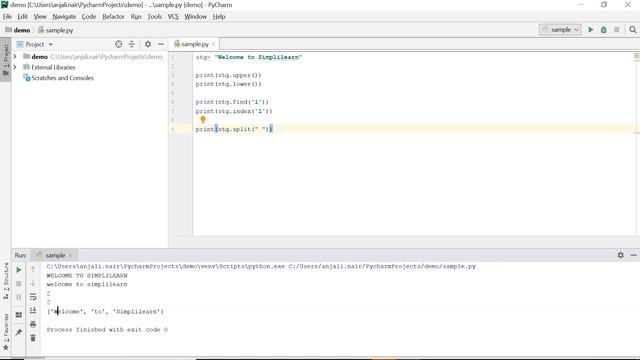This screenshot has height=360, width=640.
Task: Click code line print(stg.lower())
Action: pyautogui.click(x=228, y=84)
